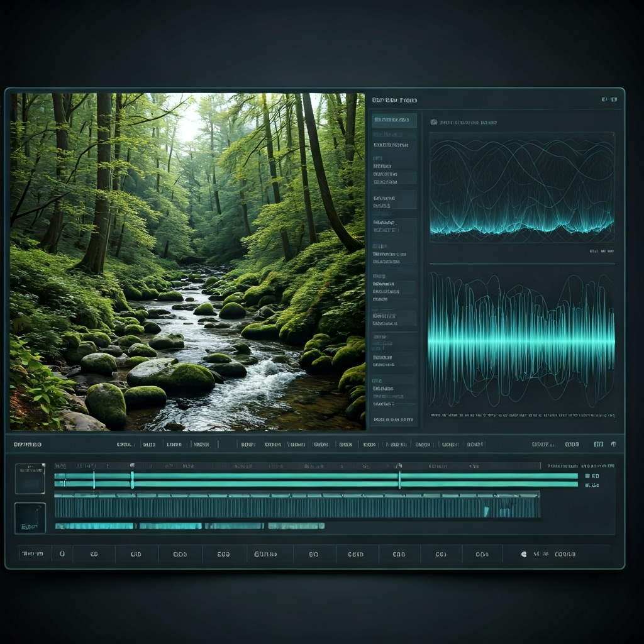The image size is (644, 644).
Task: Click the large cyan waveform display in the lower right panel
Action: pos(521,340)
